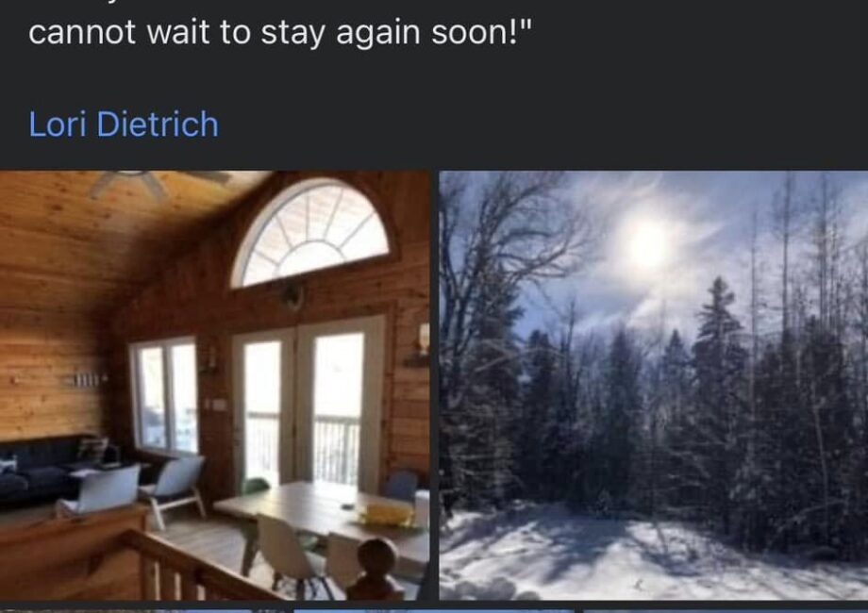Click the word "cannot" in the review
Image resolution: width=868 pixels, height=613 pixels.
pos(82,33)
